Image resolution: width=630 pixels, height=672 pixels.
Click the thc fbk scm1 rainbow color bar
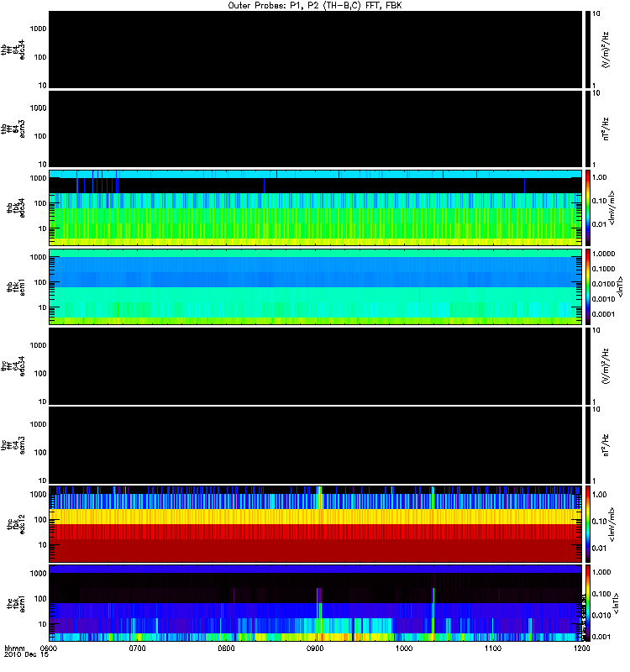point(588,603)
